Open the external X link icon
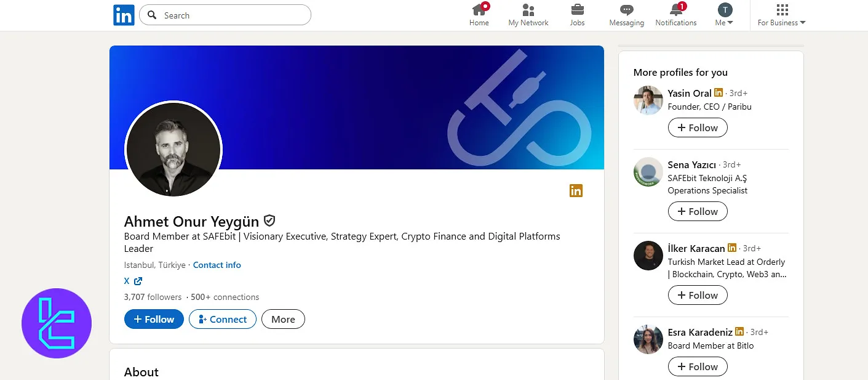 pos(138,281)
